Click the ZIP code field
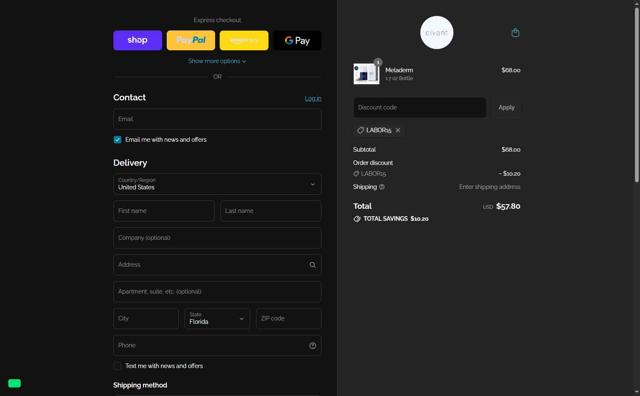The height and width of the screenshot is (396, 640). [289, 318]
